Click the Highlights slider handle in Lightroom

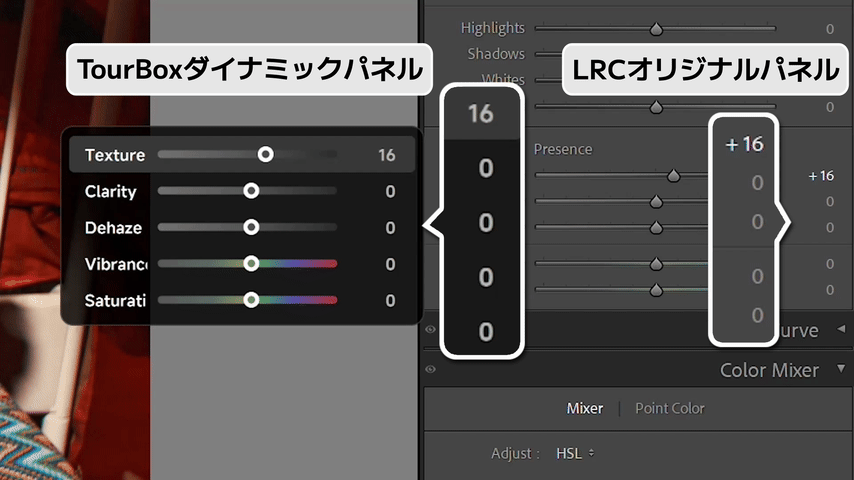pos(657,30)
